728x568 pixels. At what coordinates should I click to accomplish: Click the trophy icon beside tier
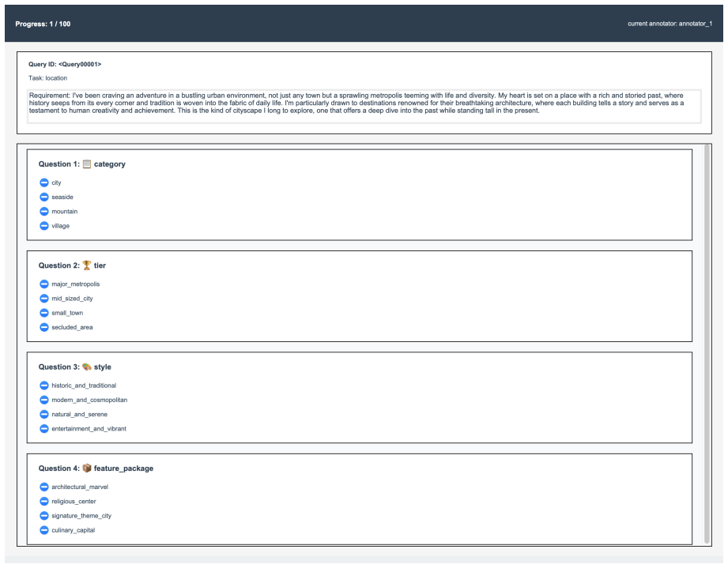[87, 265]
